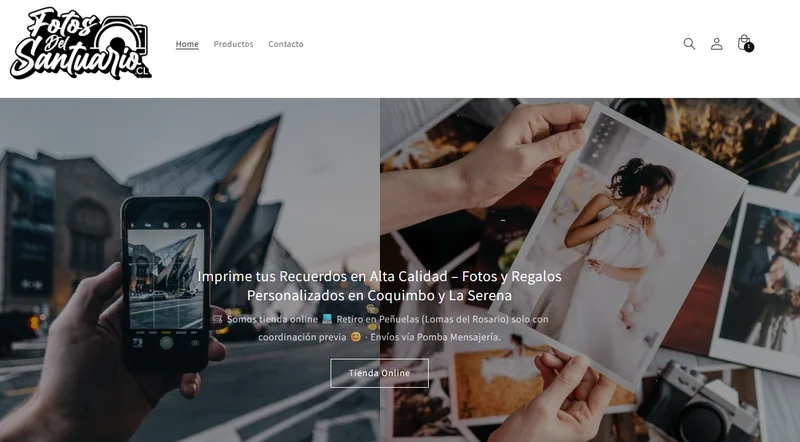This screenshot has height=442, width=800.
Task: Open the Productos menu item
Action: [x=233, y=44]
